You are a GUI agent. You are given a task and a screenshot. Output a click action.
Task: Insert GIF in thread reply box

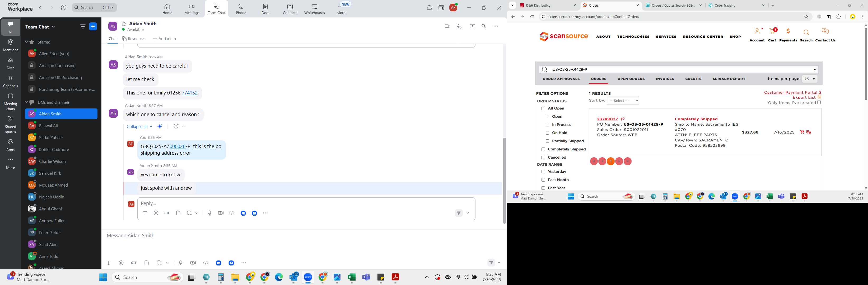pos(167,213)
